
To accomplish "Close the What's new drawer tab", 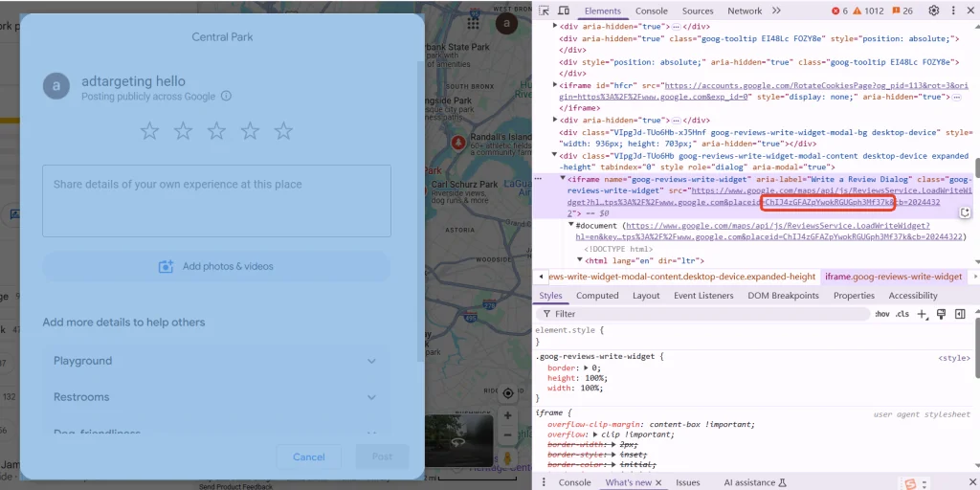I will pos(658,482).
